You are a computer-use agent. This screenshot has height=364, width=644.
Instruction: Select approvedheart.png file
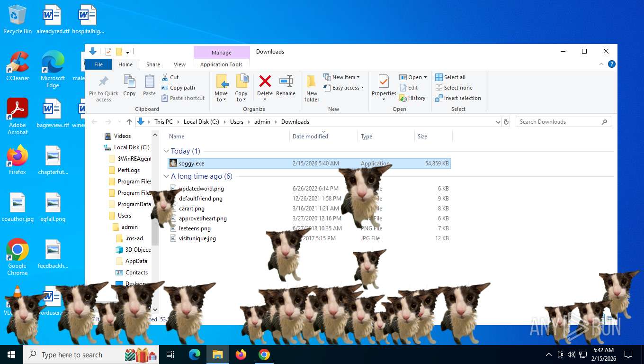203,218
